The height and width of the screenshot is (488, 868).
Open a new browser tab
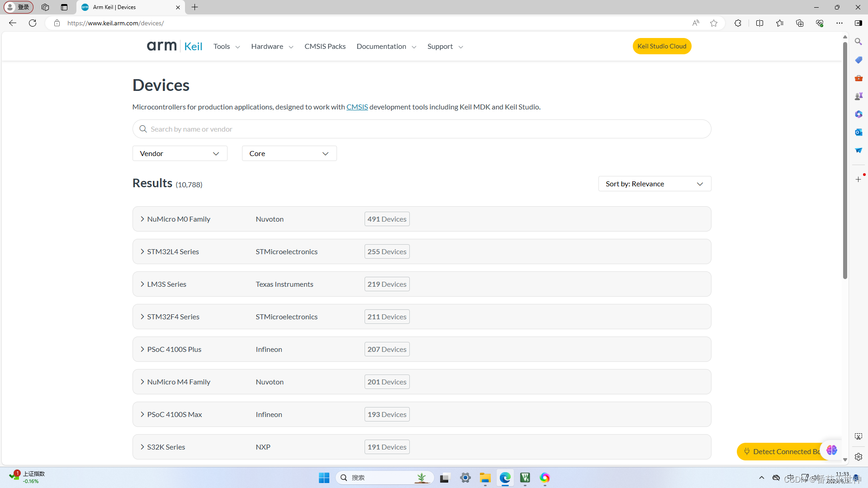pos(195,7)
